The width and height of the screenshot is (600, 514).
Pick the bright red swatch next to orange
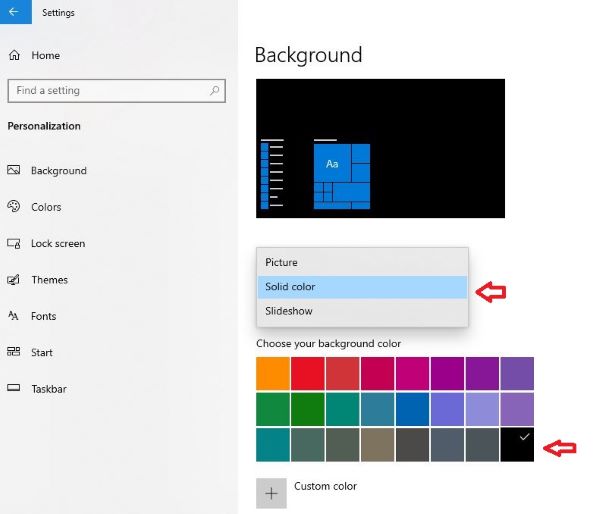point(307,373)
